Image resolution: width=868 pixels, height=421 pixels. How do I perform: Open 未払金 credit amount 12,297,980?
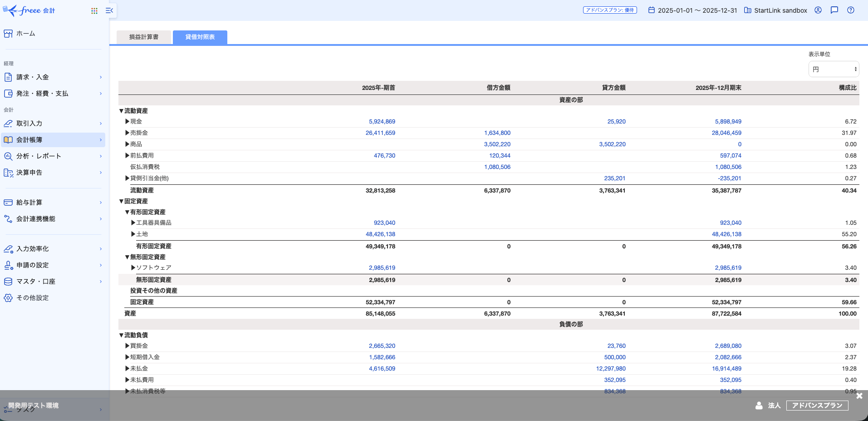[611, 368]
